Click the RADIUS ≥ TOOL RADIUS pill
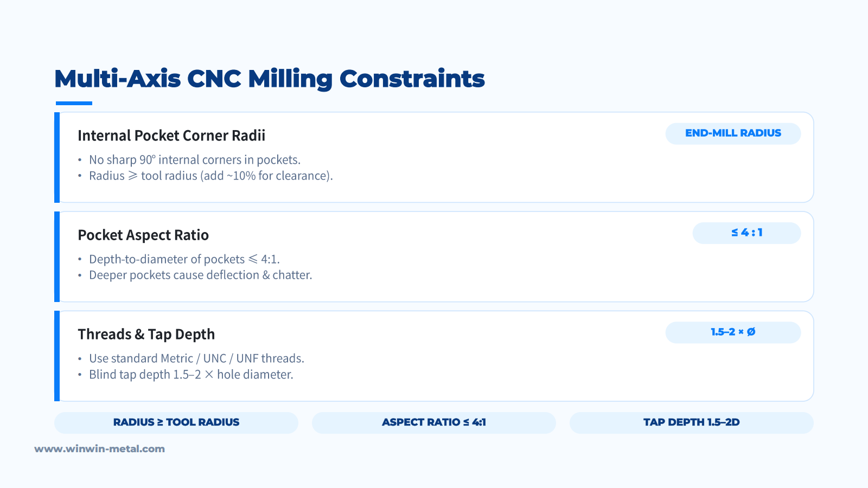 tap(176, 422)
